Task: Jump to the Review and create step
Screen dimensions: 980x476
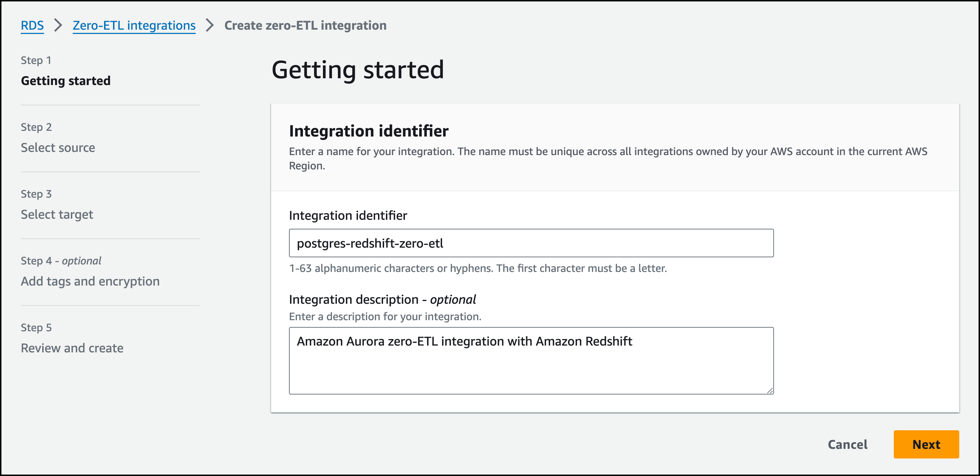Action: (x=72, y=348)
